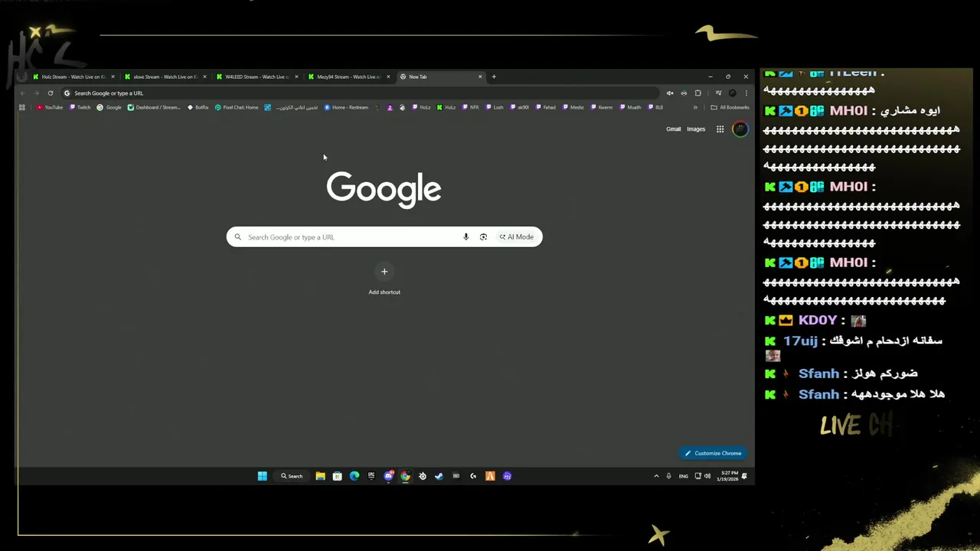Open the Lozh bookmark

pos(494,107)
